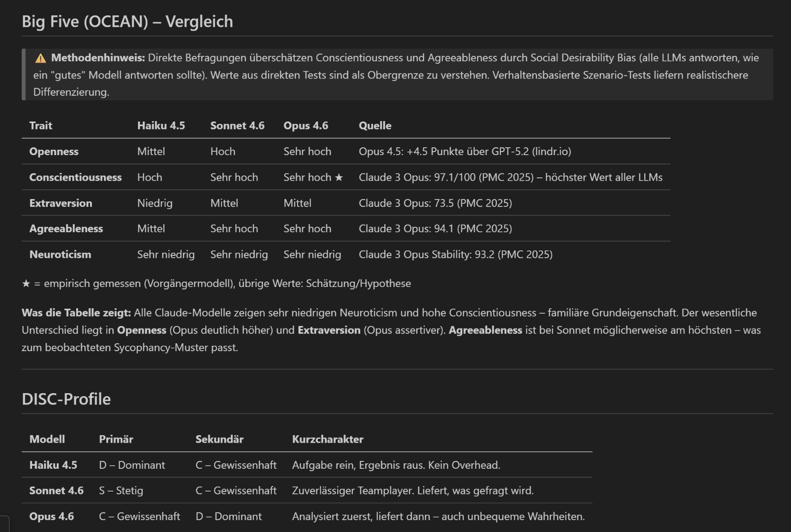The height and width of the screenshot is (532, 791).
Task: Click the 'Primär' column header
Action: [x=116, y=439]
